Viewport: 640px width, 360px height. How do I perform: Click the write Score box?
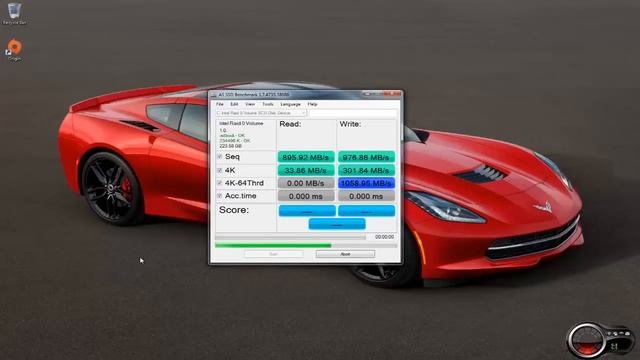pos(367,211)
